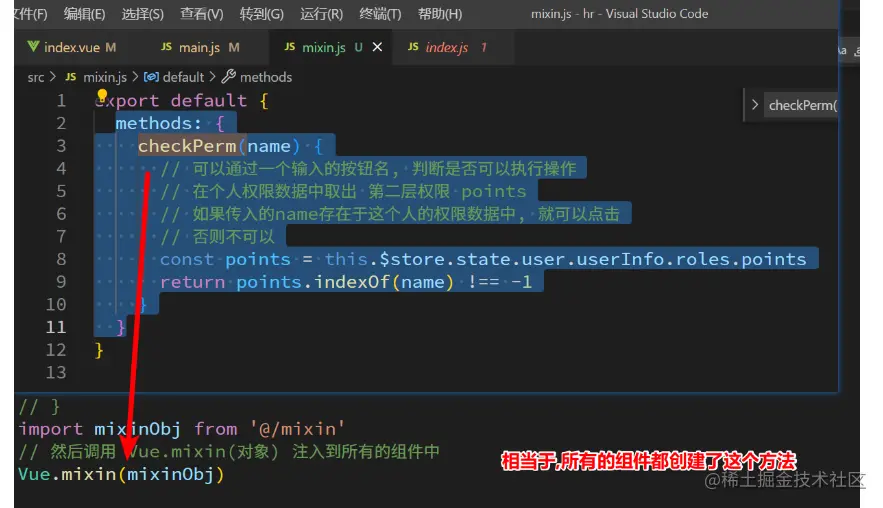Click the comment '// 否则不可以' on line 7
883x508 pixels.
point(217,237)
